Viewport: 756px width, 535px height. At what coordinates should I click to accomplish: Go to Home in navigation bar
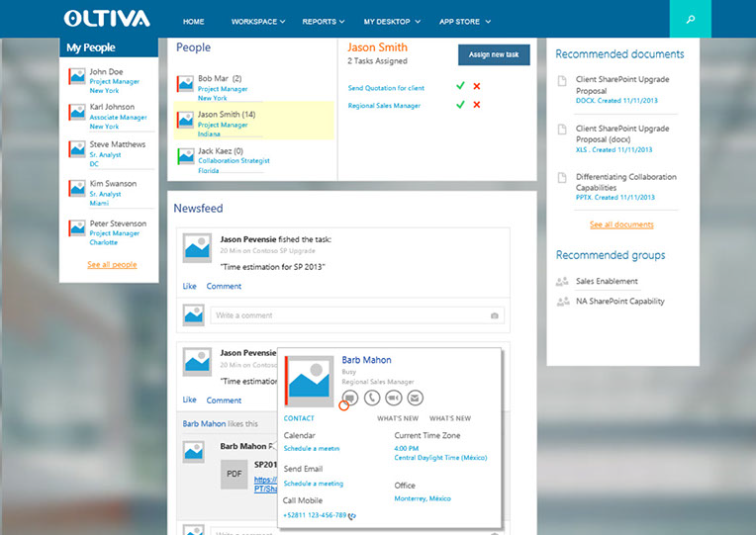(194, 21)
